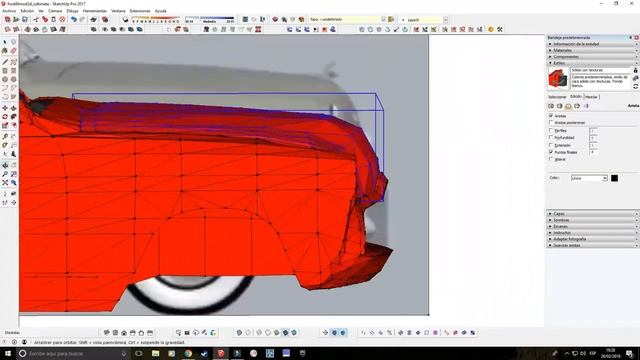640x360 pixels.
Task: Click the Create new style icon
Action: (636, 78)
